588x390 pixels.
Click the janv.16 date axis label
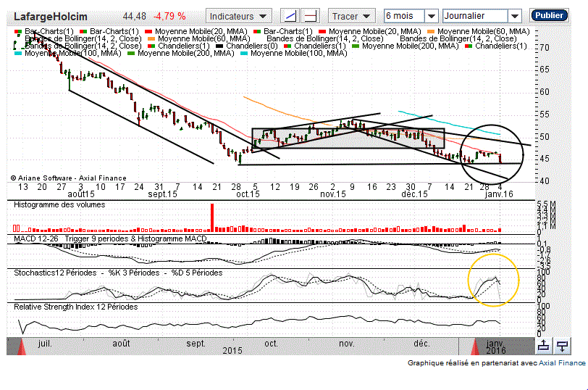(499, 194)
